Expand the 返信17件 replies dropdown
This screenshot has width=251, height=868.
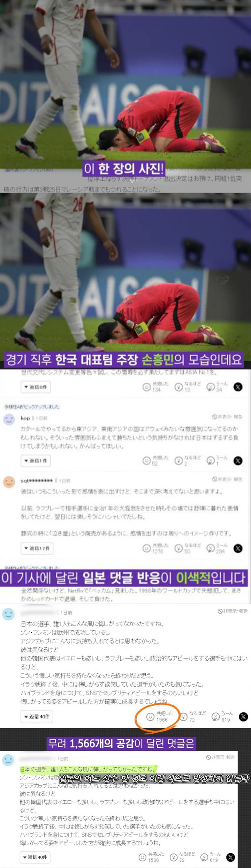pyautogui.click(x=37, y=548)
